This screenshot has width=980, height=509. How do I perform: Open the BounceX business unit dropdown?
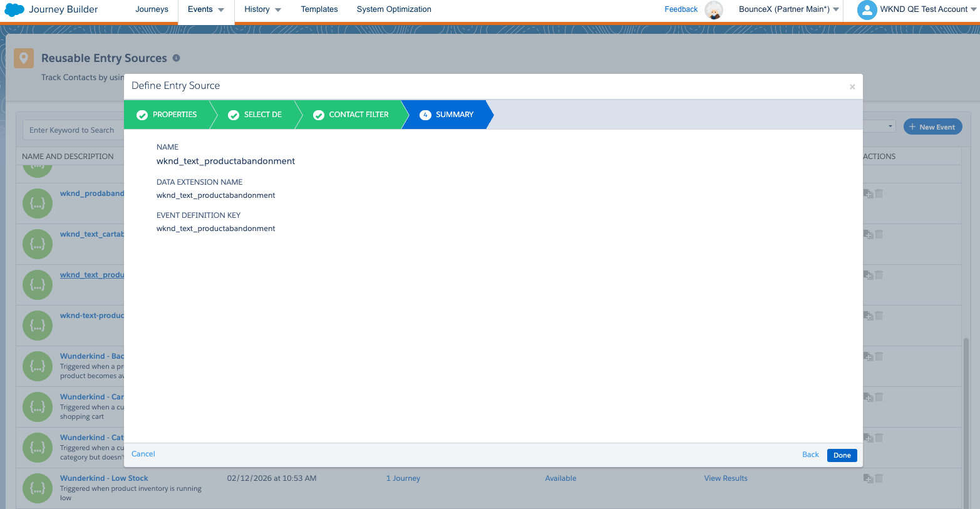789,9
